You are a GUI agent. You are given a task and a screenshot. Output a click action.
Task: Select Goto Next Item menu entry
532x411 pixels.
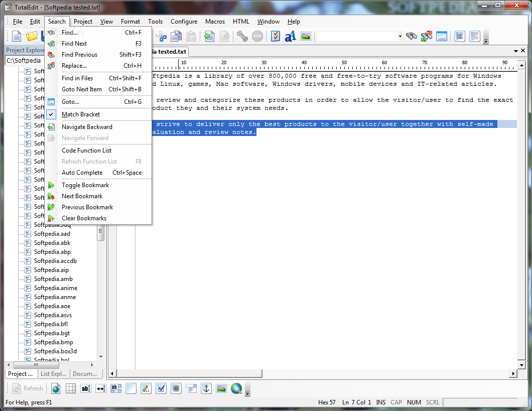[x=99, y=89]
